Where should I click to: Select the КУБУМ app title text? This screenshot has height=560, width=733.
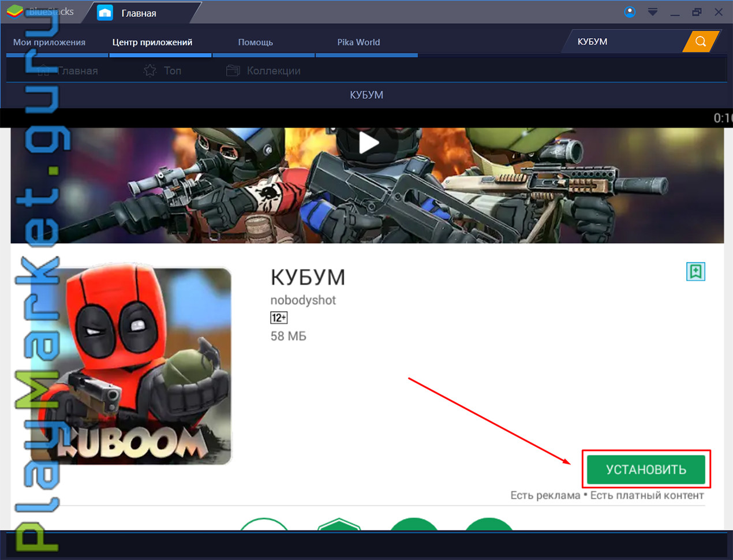click(308, 278)
